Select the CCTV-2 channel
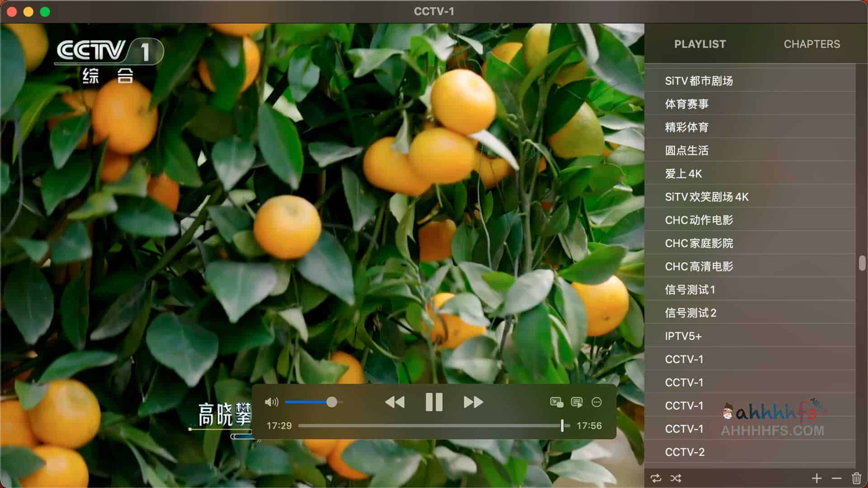868x488 pixels. [x=683, y=452]
